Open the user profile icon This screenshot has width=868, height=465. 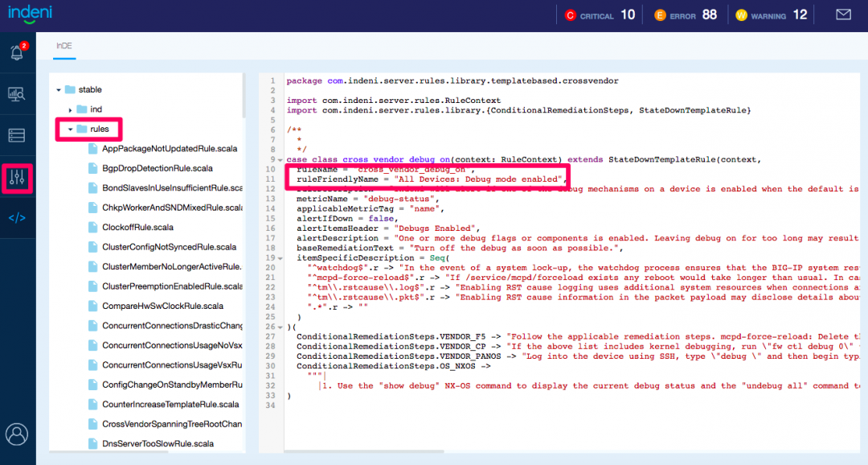(17, 434)
